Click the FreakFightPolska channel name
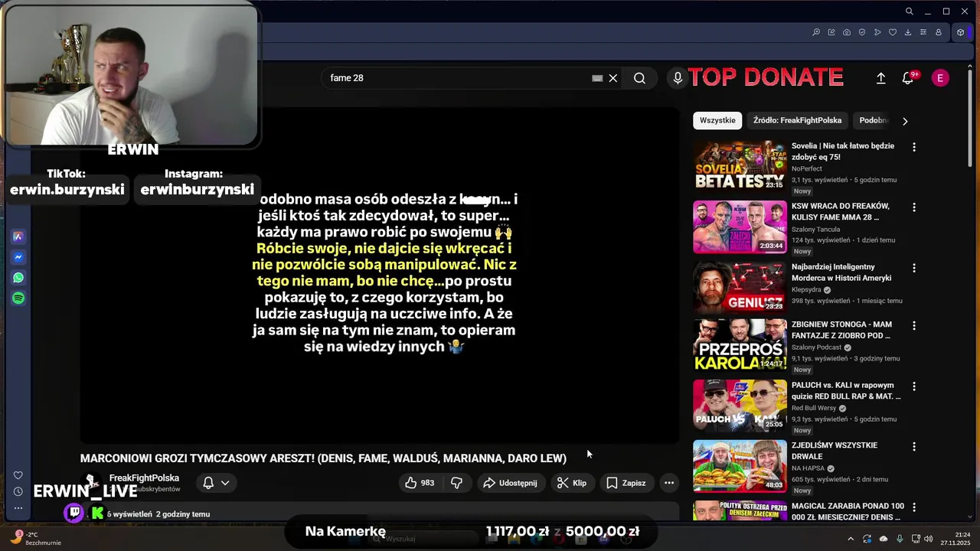The height and width of the screenshot is (551, 980). [x=144, y=478]
